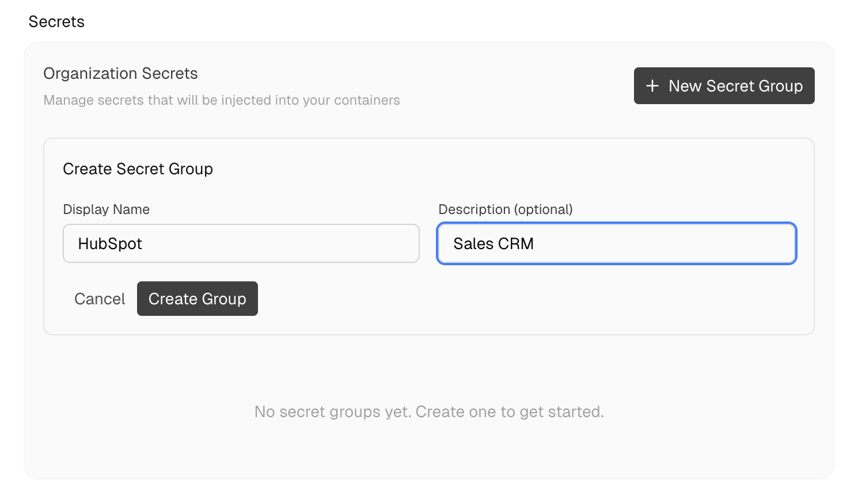This screenshot has height=504, width=858.
Task: Click the Create Secret Group card border
Action: pos(429,138)
